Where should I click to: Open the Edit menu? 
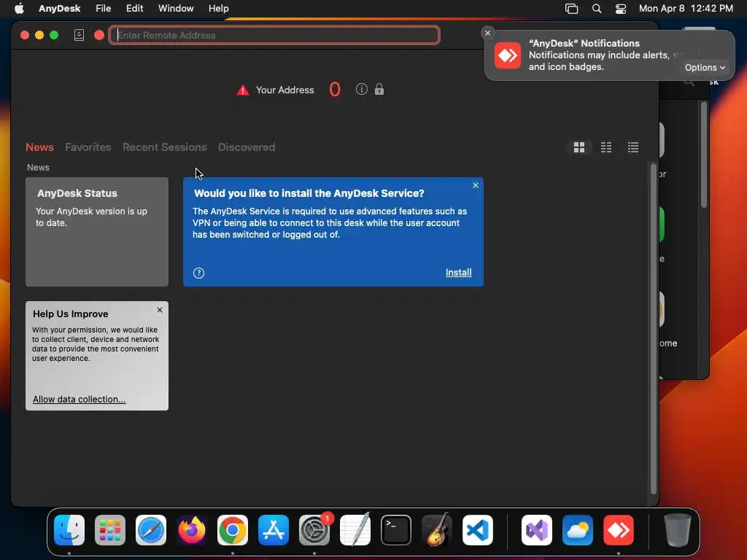[x=135, y=9]
